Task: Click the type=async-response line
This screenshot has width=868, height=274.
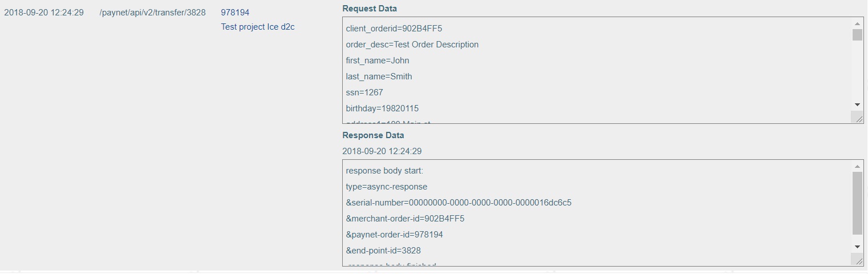Action: 386,187
